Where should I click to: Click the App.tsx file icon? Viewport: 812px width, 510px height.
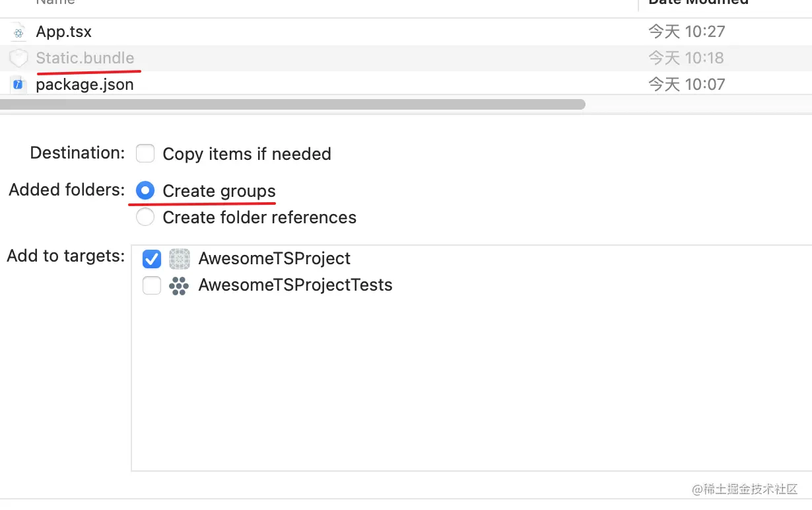(18, 32)
